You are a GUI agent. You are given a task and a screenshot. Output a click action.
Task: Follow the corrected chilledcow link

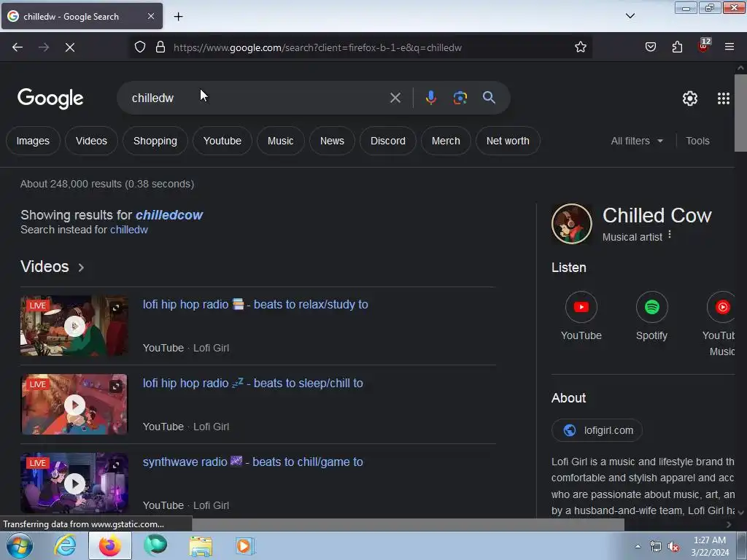tap(169, 215)
